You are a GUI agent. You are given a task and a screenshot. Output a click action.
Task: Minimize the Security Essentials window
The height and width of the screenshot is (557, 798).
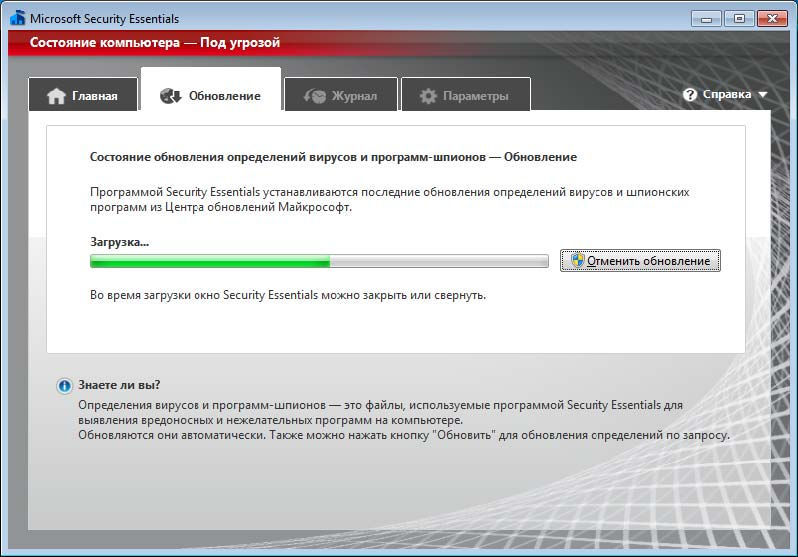click(704, 17)
